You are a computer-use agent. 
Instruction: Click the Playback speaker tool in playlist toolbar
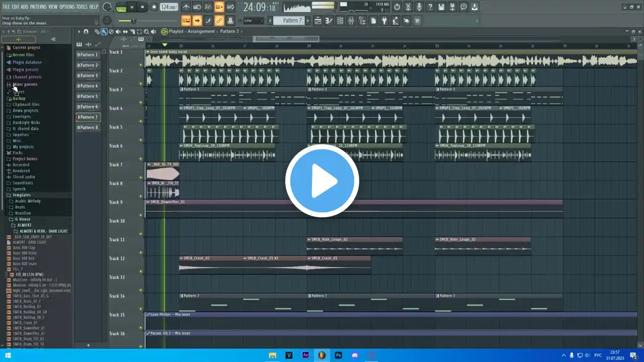pyautogui.click(x=153, y=32)
